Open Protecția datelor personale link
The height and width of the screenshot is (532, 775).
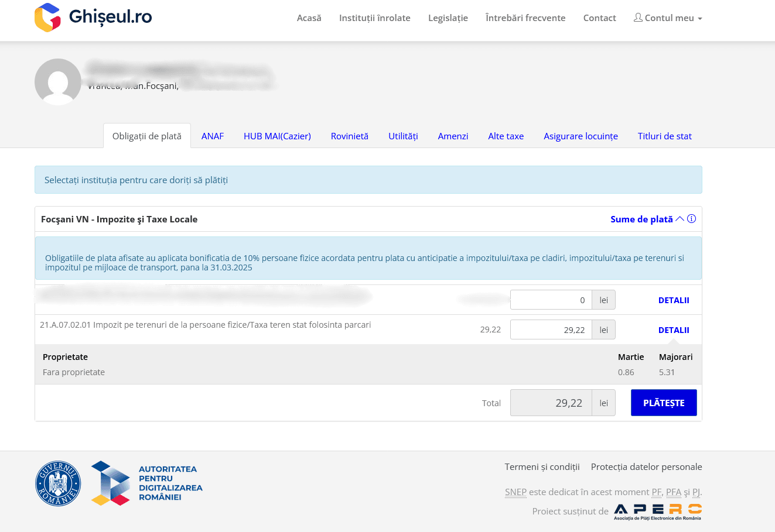646,467
